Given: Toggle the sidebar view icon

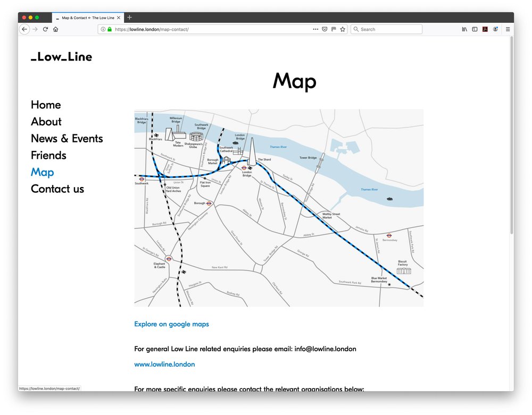Looking at the screenshot, I should [x=475, y=29].
